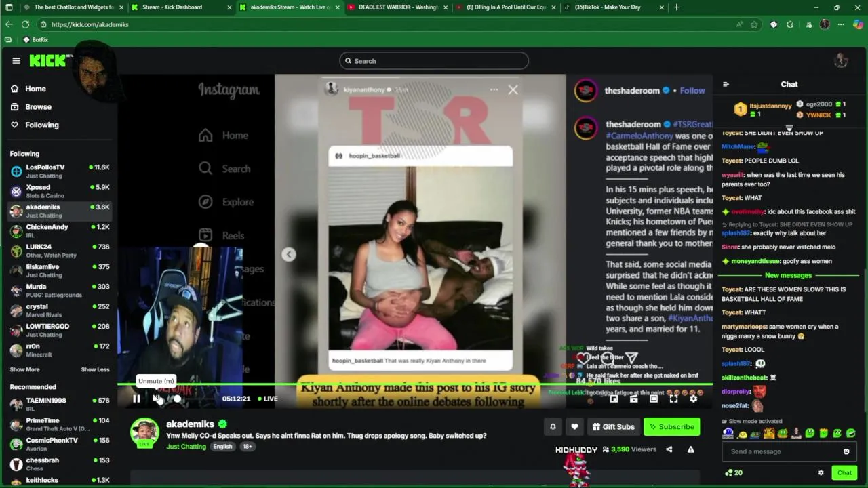The height and width of the screenshot is (488, 868).
Task: Open TAEMIN1998 recommended channel
Action: pyautogui.click(x=60, y=405)
